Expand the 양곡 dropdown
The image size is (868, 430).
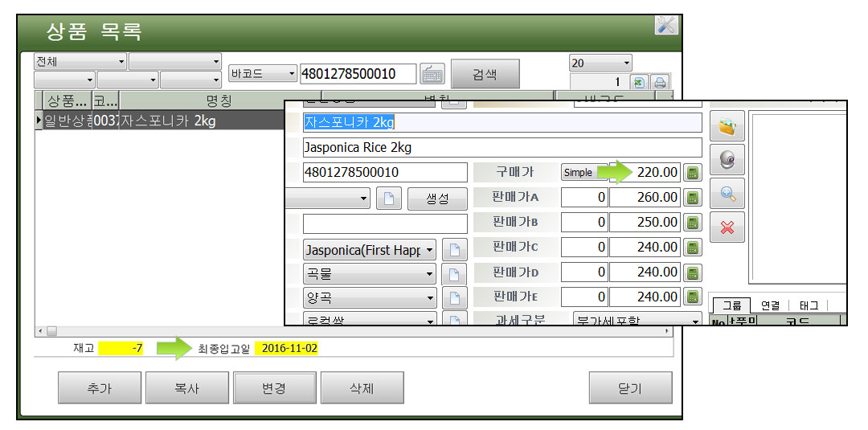370,298
